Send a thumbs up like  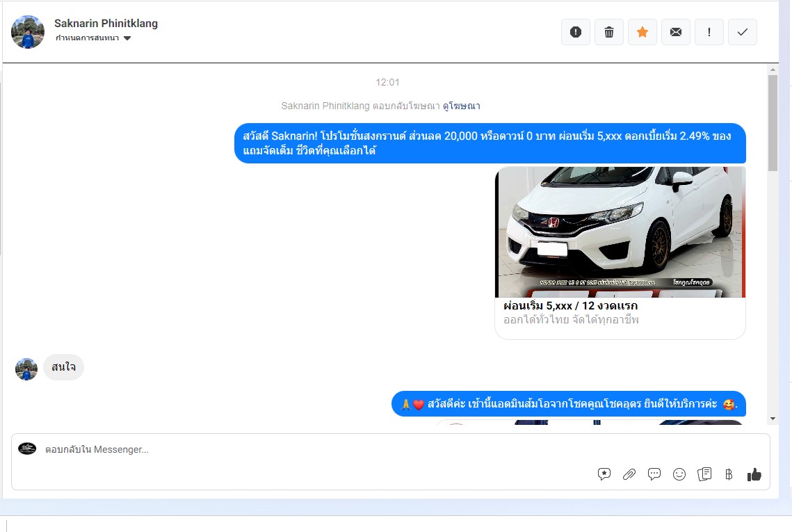(754, 474)
